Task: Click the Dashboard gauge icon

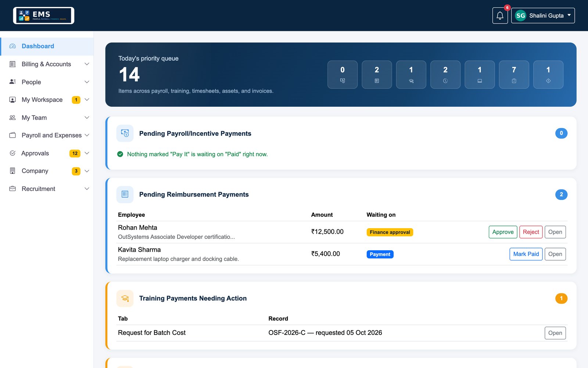Action: (x=12, y=46)
